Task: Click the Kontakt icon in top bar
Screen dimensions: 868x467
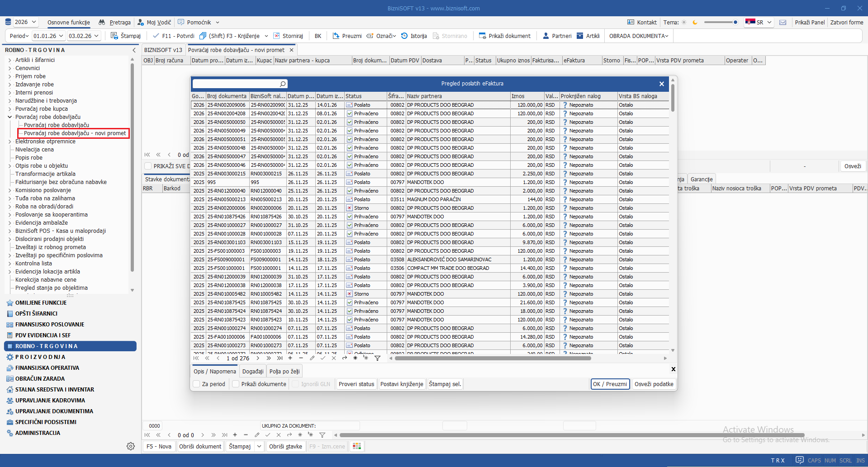Action: point(631,22)
